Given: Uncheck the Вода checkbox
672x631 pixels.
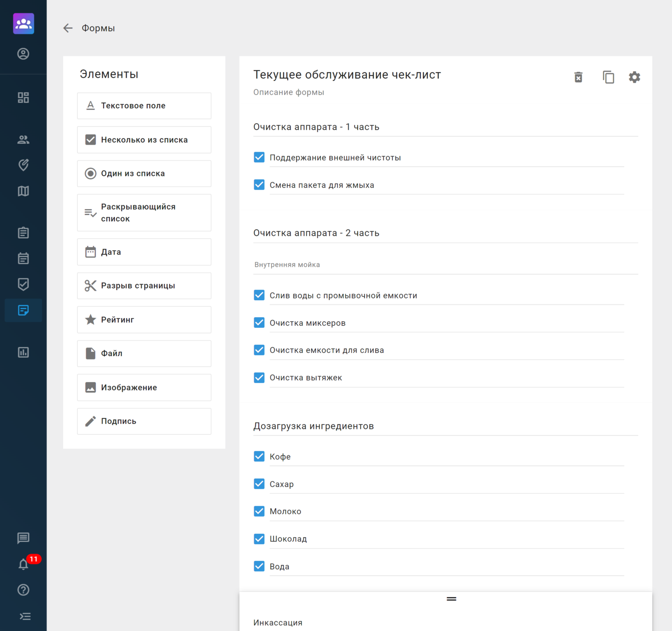Looking at the screenshot, I should point(259,566).
